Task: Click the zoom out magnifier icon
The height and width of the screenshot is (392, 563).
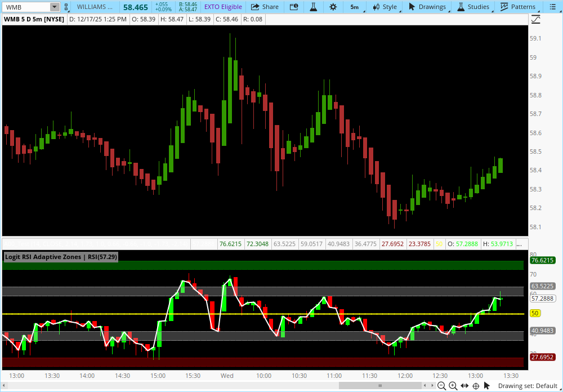Action: coord(442,386)
